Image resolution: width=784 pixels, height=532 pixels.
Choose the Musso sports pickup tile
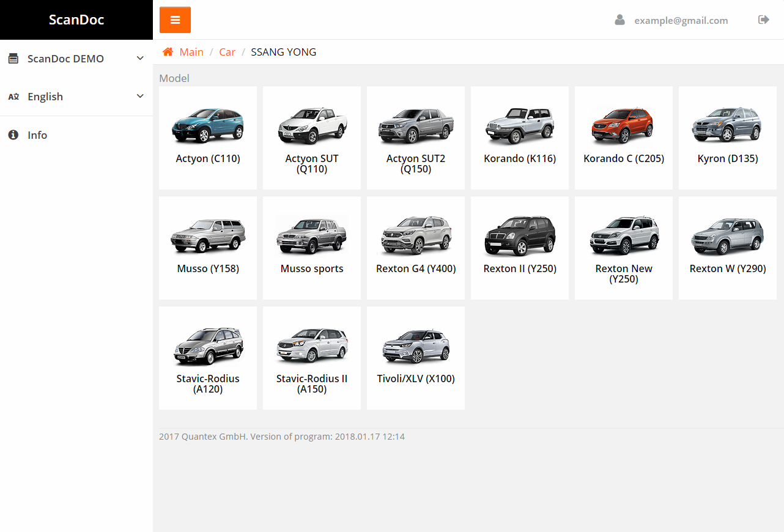[x=312, y=248]
